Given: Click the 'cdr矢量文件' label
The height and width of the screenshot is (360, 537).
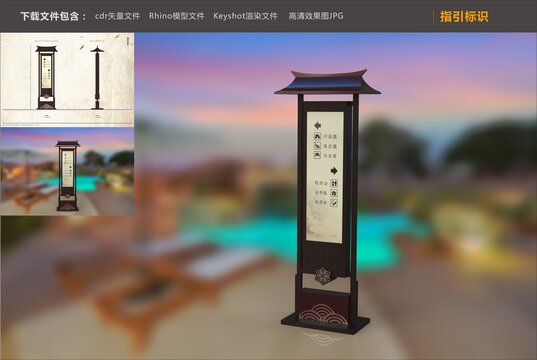Looking at the screenshot, I should (117, 16).
